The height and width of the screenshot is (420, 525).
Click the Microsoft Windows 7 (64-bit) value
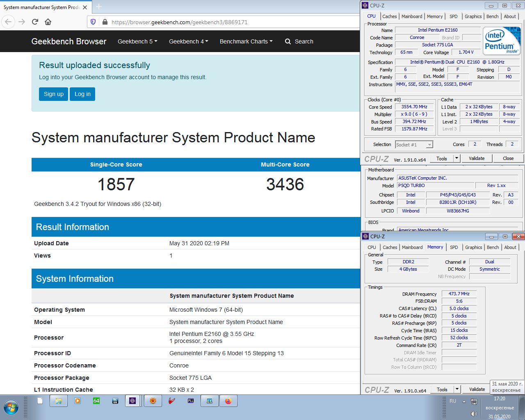(206, 310)
